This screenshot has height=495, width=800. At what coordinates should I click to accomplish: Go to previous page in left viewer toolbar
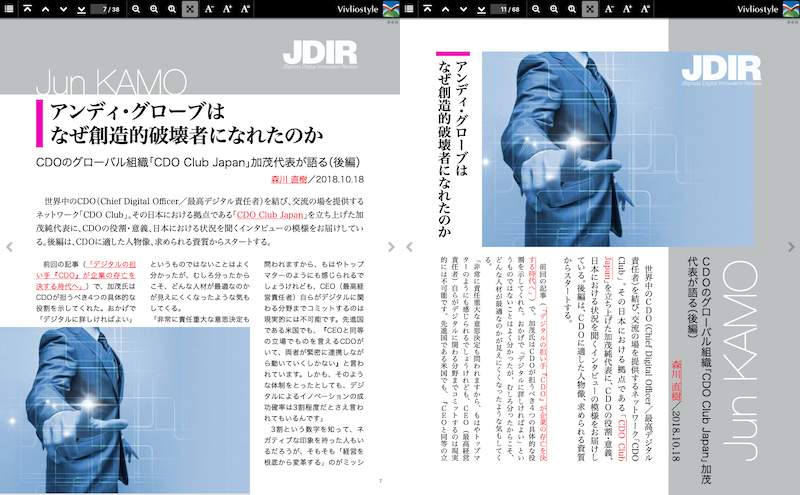45,9
